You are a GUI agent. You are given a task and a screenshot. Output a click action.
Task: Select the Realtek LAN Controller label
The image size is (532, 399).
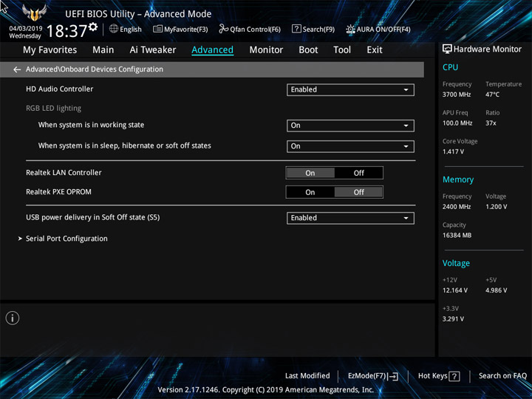[x=64, y=173]
